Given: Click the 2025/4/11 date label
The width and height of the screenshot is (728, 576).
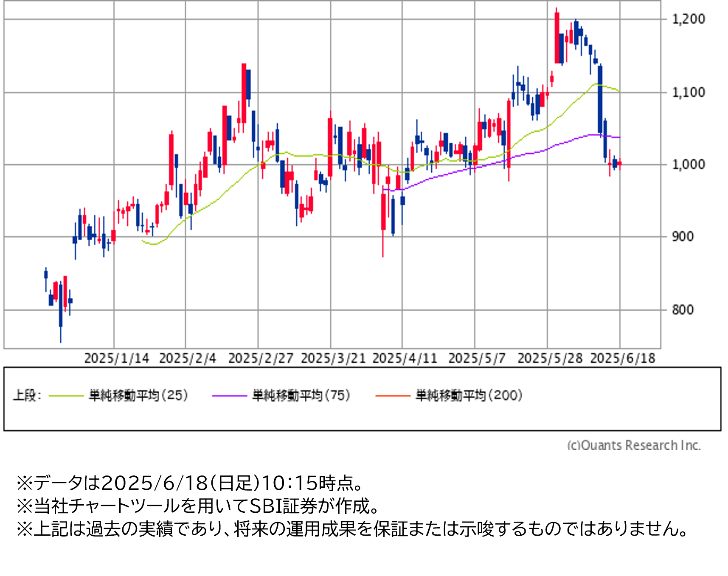Looking at the screenshot, I should [x=405, y=359].
